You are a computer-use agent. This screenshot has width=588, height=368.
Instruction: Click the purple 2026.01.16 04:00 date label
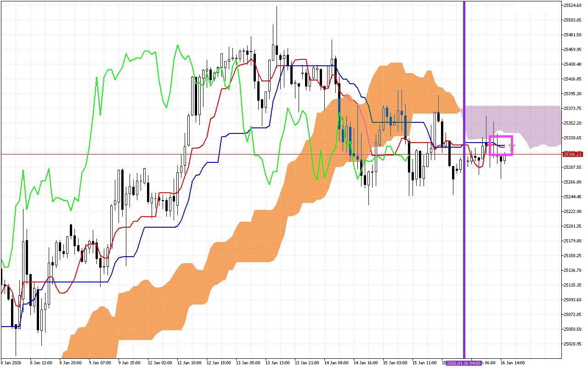(464, 363)
